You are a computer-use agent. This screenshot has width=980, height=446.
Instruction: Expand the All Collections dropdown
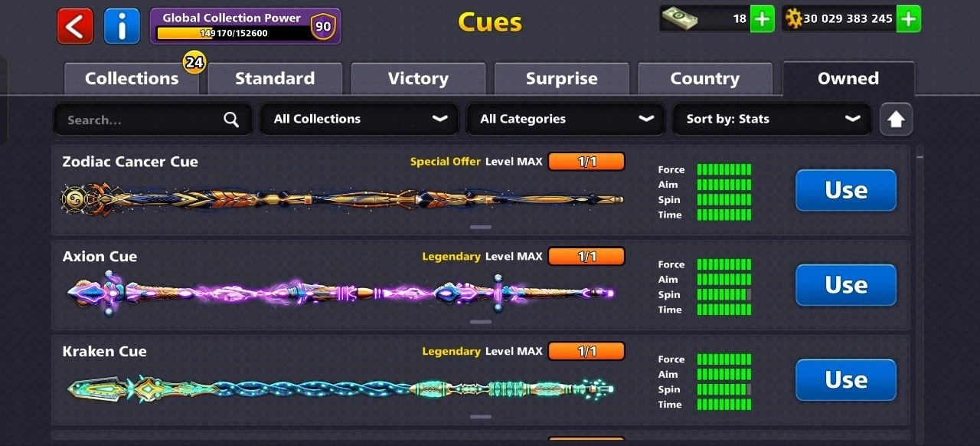click(360, 120)
